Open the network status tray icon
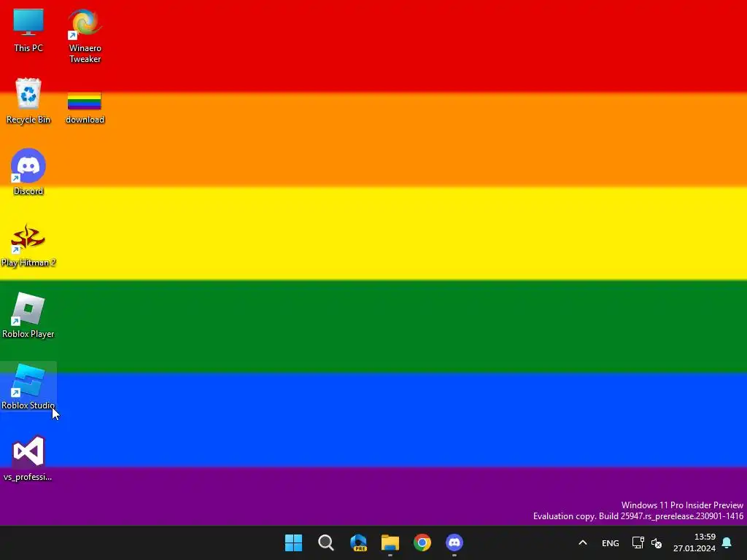Image resolution: width=747 pixels, height=560 pixels. tap(638, 542)
